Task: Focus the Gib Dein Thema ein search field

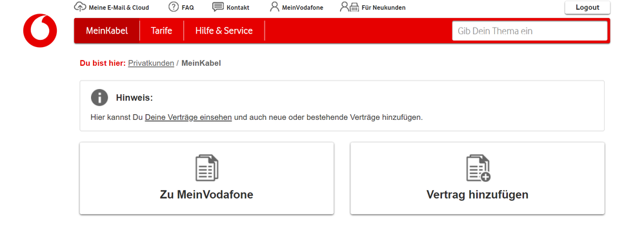Action: [530, 31]
